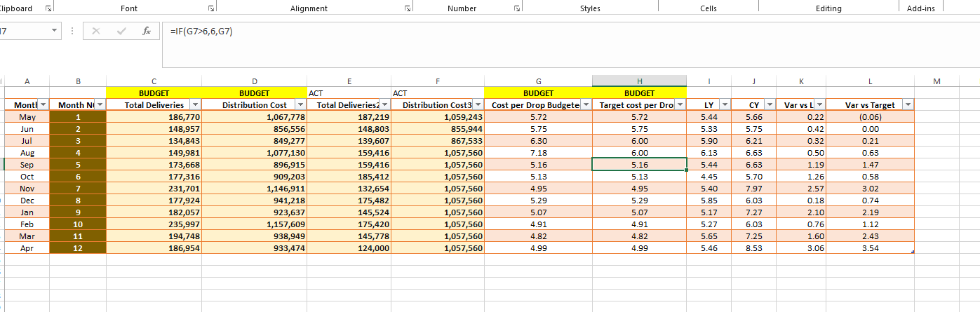Select column G header
The image size is (980, 312).
[x=538, y=81]
